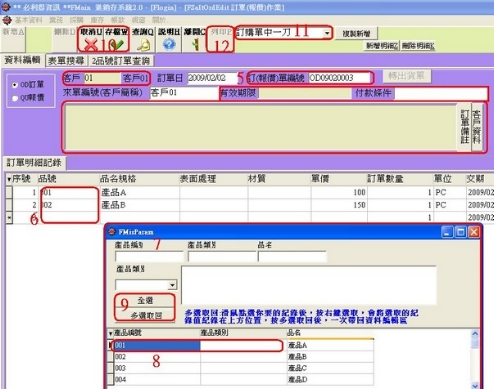Click the leave (離開C) exit icon
Screen dimensions: 494x389
(x=196, y=44)
